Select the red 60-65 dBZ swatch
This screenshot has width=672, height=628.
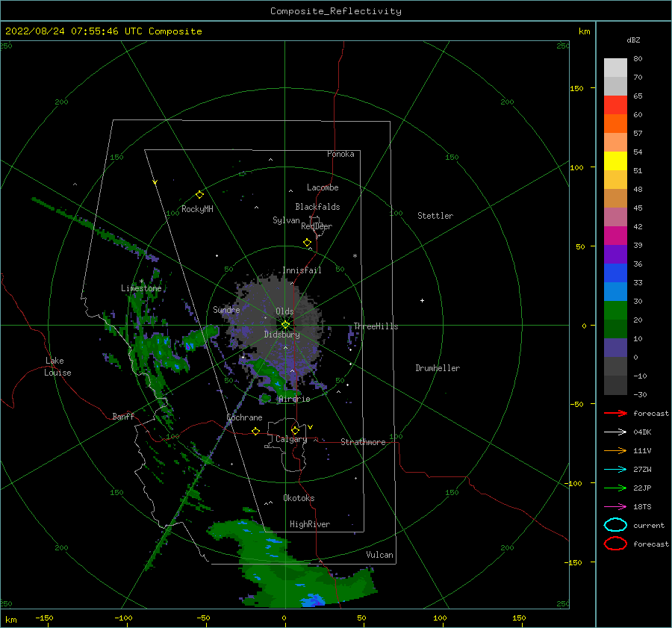(x=615, y=105)
